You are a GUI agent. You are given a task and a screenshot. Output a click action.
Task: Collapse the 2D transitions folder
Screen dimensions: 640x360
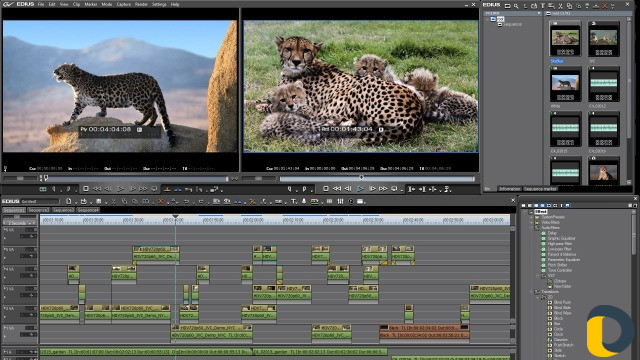pos(538,297)
